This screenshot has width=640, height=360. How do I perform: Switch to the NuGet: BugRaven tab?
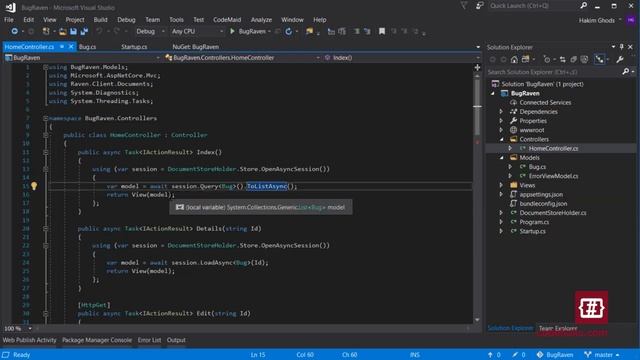[x=196, y=47]
